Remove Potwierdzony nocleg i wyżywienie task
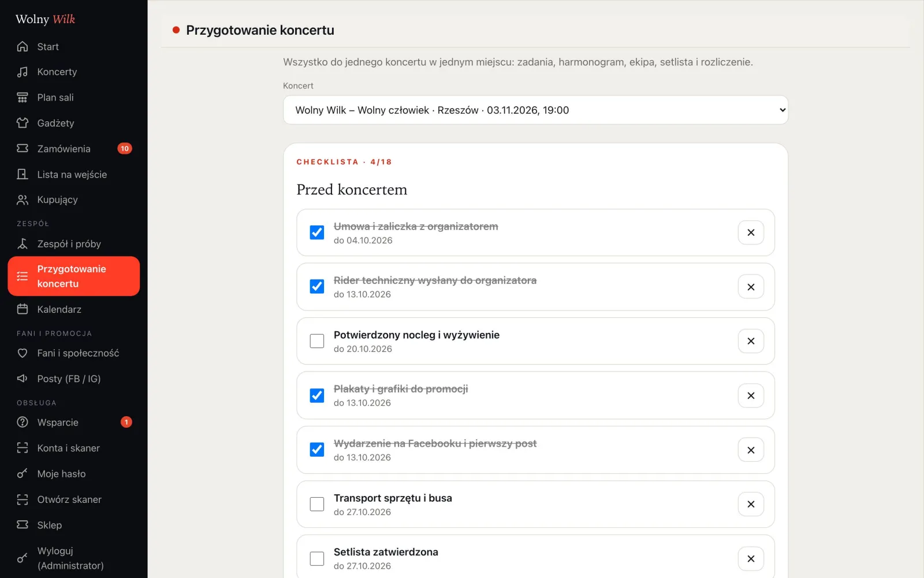 pyautogui.click(x=751, y=341)
